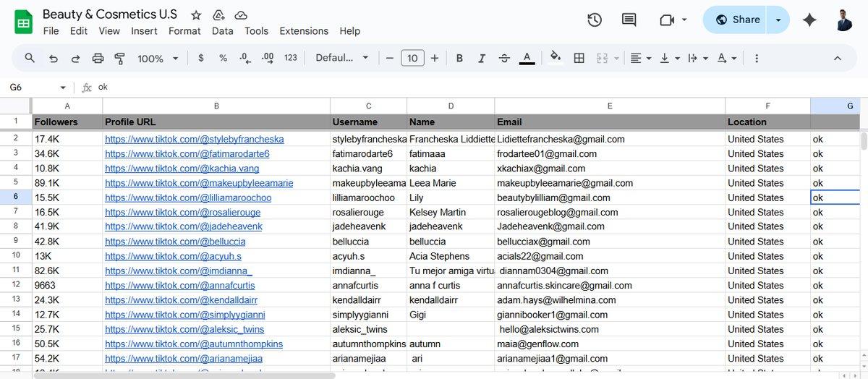Decrease decimal places
The height and width of the screenshot is (379, 868).
tap(245, 58)
